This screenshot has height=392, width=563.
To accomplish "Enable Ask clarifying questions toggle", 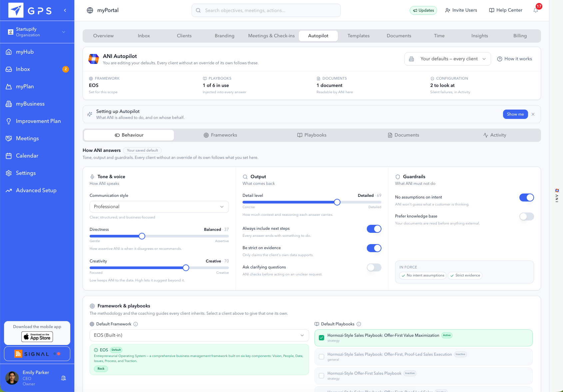I will coord(374,267).
